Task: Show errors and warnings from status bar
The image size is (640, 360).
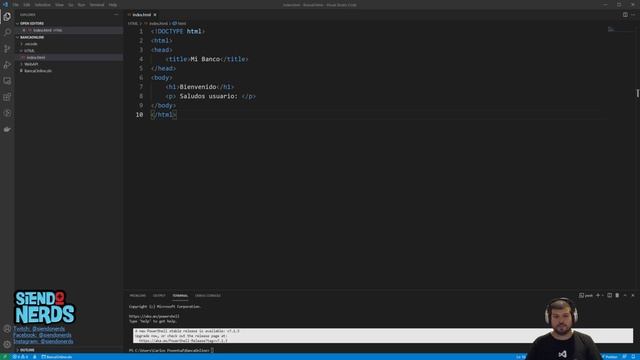Action: click(x=20, y=357)
